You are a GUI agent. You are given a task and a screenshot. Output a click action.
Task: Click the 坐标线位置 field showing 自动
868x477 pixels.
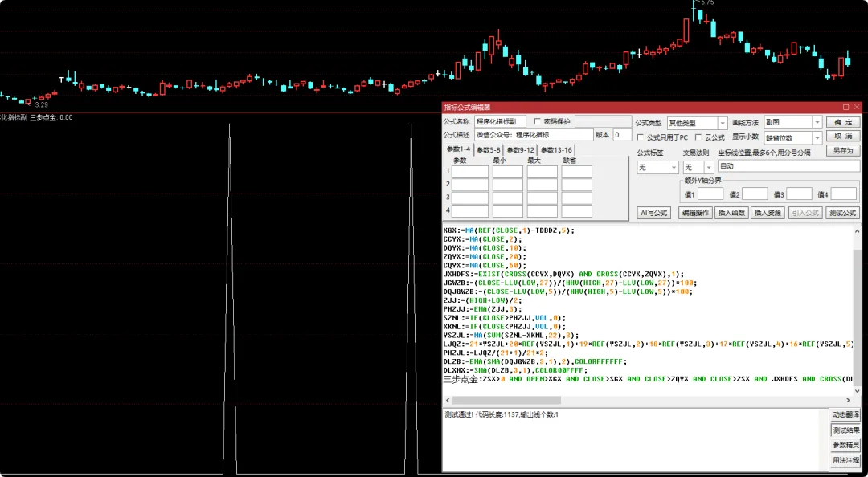(789, 166)
